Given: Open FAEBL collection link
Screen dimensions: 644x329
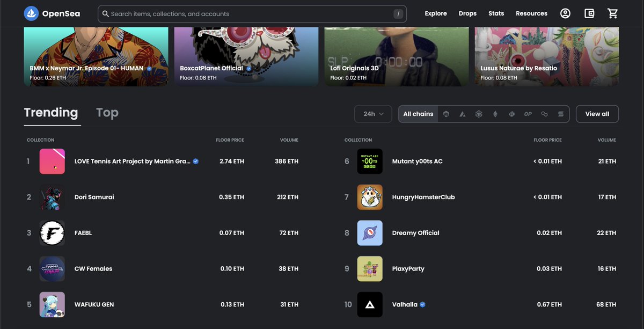Looking at the screenshot, I should click(83, 233).
